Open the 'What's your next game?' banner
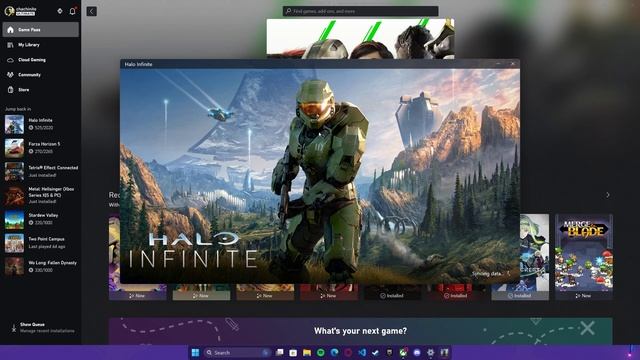The height and width of the screenshot is (360, 640). (x=360, y=331)
